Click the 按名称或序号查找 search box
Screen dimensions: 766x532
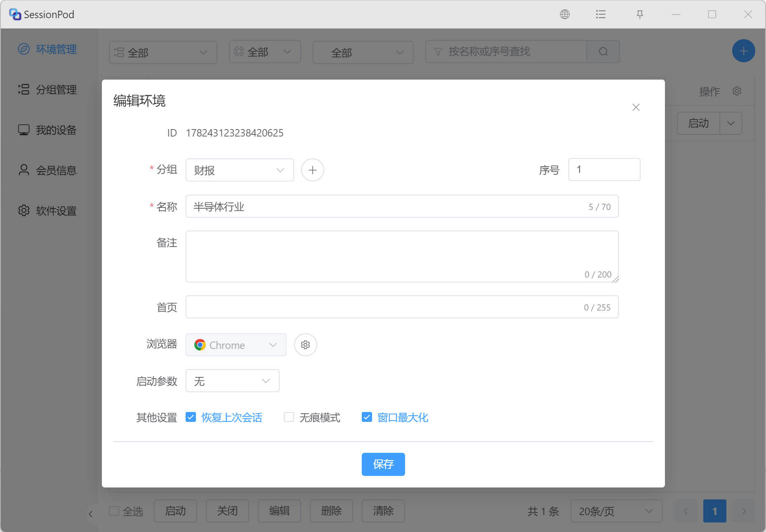click(506, 52)
